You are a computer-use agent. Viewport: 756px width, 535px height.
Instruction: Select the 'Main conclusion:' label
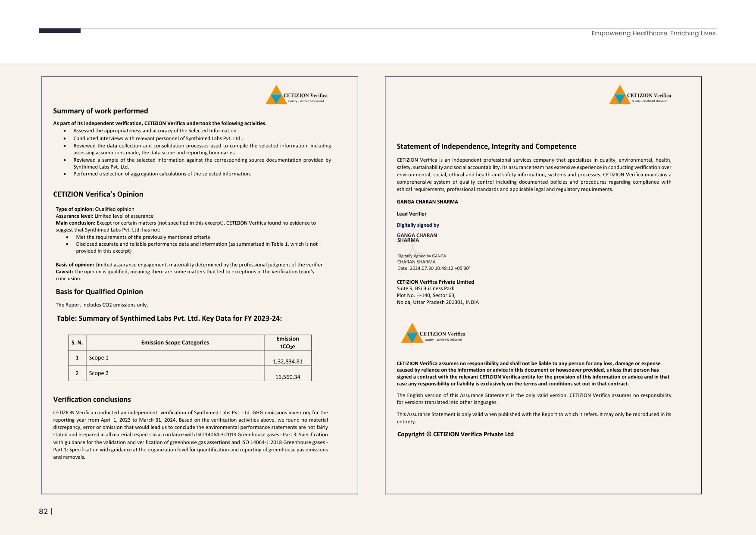coord(75,223)
